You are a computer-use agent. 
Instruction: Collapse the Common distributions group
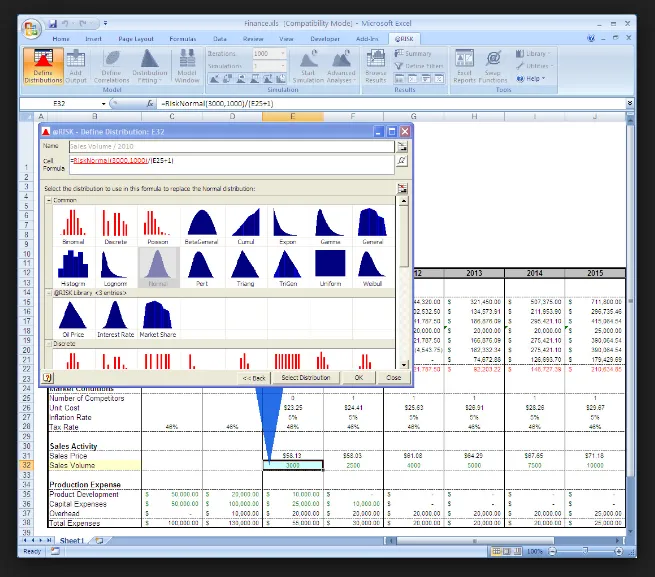click(49, 200)
